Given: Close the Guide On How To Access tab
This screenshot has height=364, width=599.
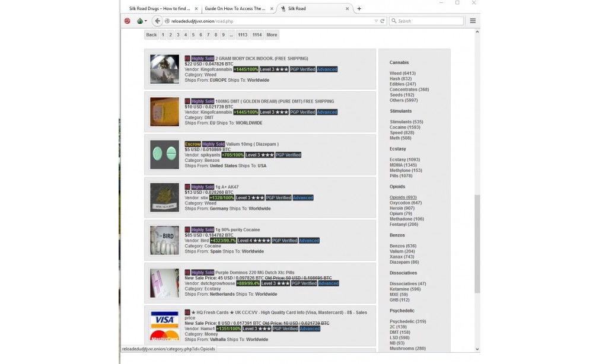Looking at the screenshot, I should point(272,8).
